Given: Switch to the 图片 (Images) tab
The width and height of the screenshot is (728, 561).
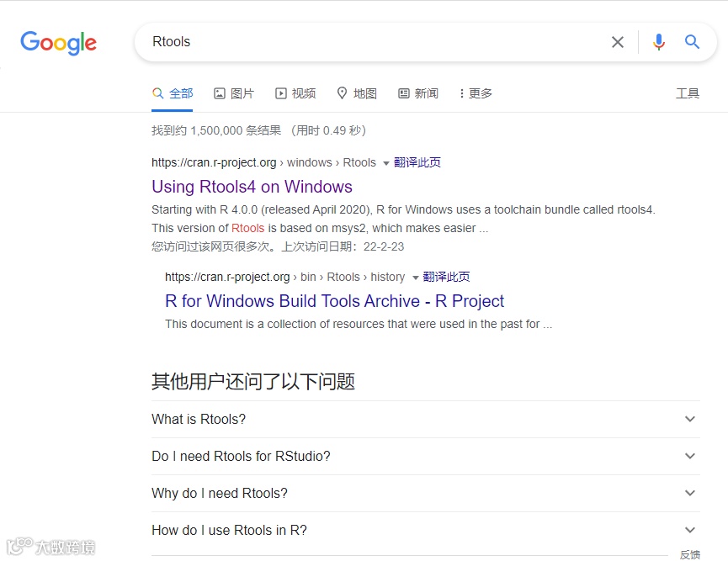Looking at the screenshot, I should click(x=234, y=93).
